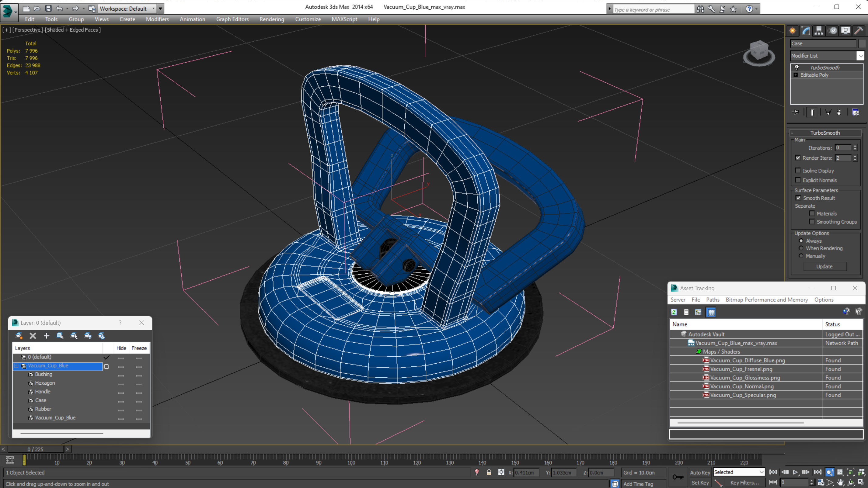Click Table View icon in Asset Tracking
The height and width of the screenshot is (488, 868).
tap(711, 312)
